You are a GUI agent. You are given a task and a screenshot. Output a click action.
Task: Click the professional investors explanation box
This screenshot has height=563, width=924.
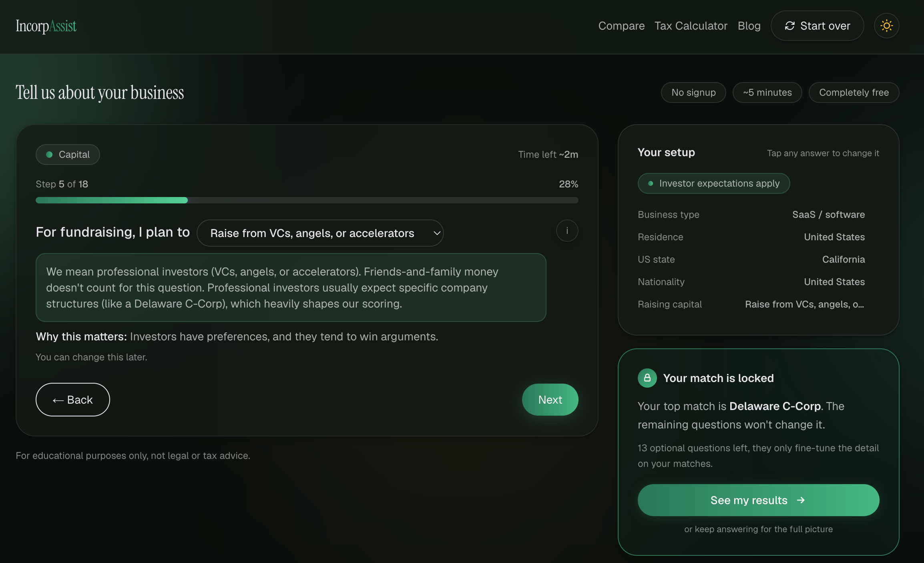coord(291,288)
